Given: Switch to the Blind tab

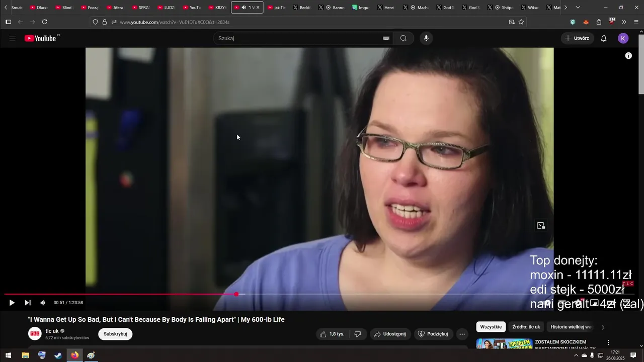Looking at the screenshot, I should [64, 8].
